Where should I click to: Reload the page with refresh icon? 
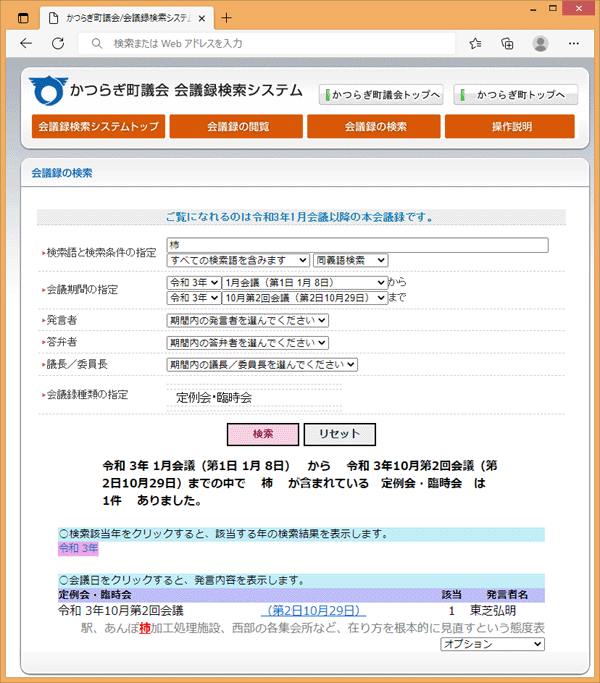pyautogui.click(x=58, y=43)
